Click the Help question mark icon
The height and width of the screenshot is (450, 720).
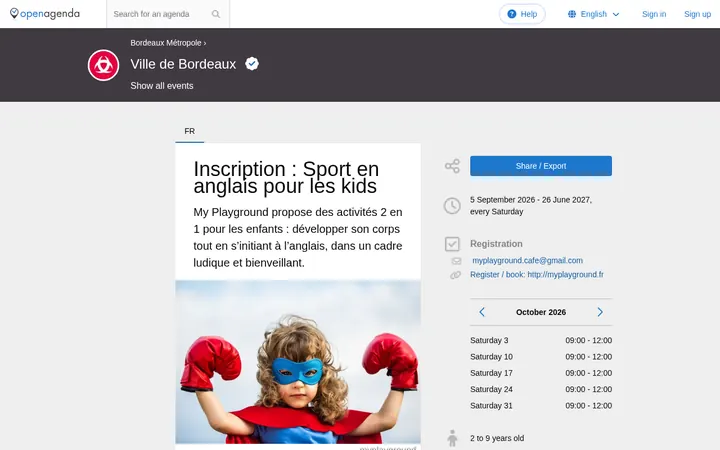point(512,14)
